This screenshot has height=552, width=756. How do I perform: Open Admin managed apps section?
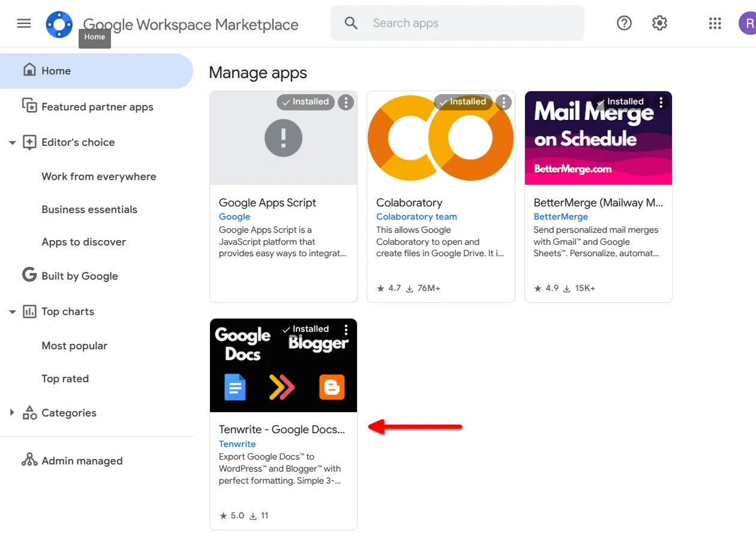tap(80, 460)
